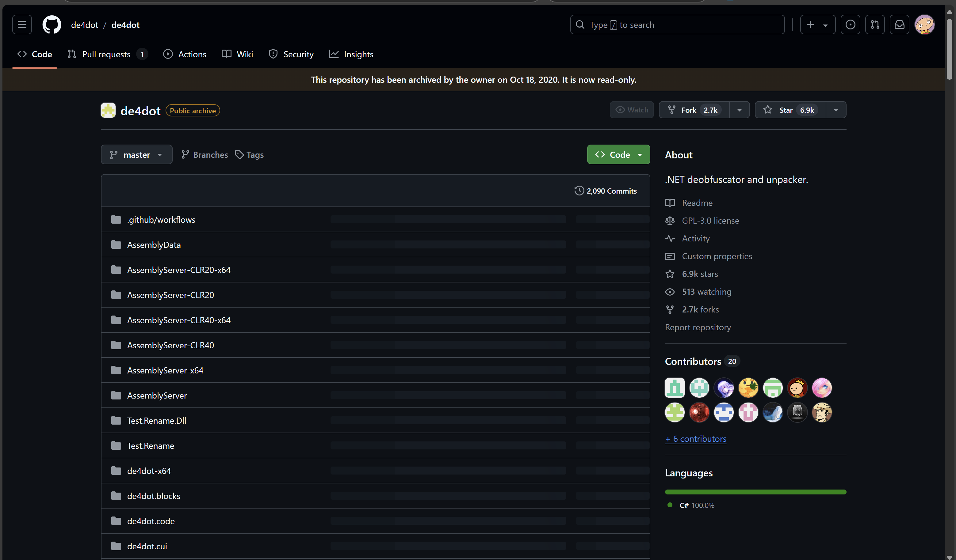Screen dimensions: 956x560
Task: Click the eye icon beside 513 watching
Action: pyautogui.click(x=670, y=292)
